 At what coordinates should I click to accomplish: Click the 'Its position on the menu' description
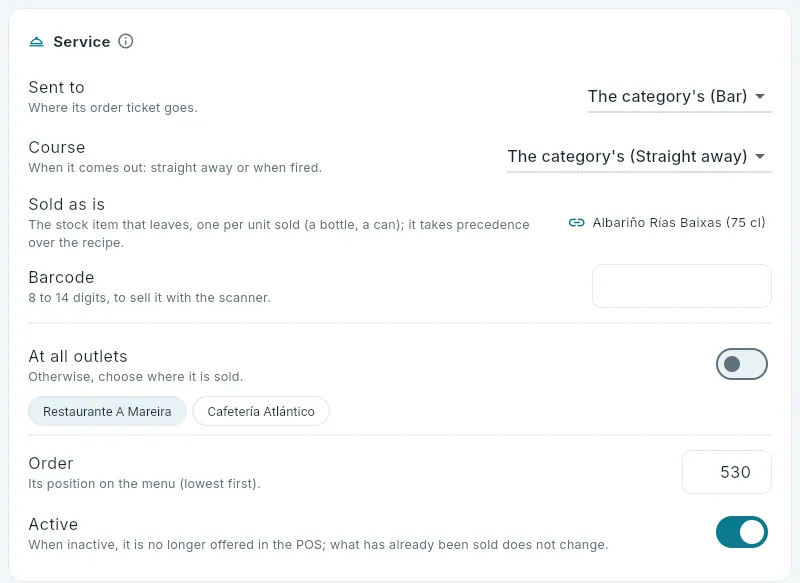(x=144, y=484)
